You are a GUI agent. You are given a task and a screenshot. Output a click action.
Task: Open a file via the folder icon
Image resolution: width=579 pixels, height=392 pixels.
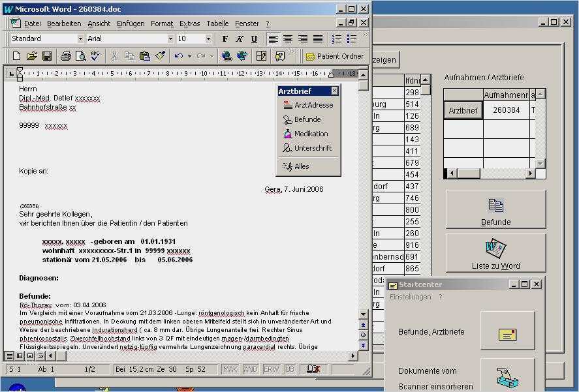32,56
